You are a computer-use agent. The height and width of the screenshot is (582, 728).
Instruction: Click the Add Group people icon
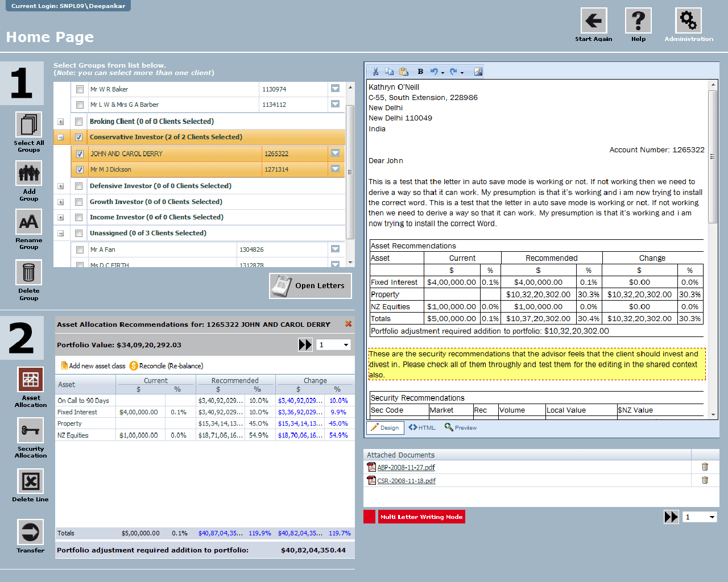28,173
